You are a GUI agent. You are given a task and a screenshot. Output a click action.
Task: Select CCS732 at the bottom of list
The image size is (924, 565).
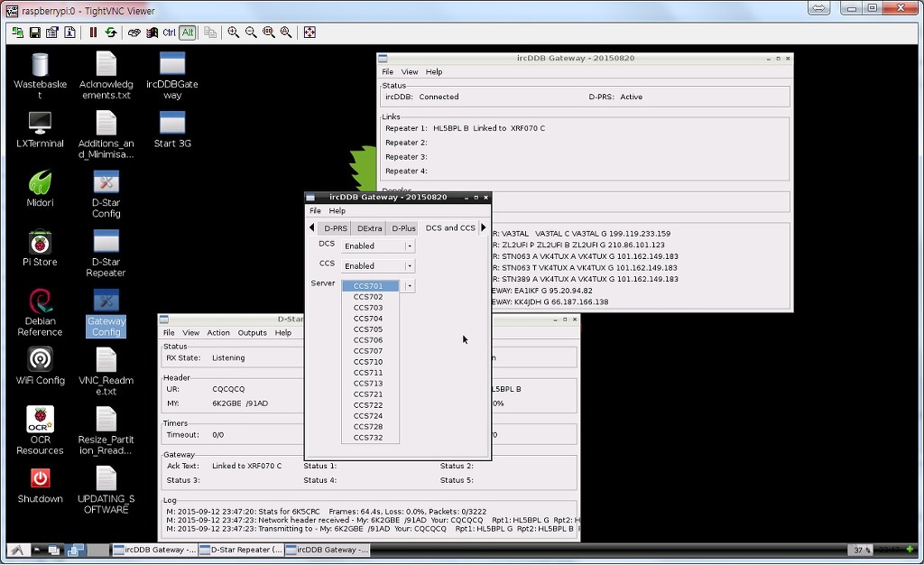(368, 438)
